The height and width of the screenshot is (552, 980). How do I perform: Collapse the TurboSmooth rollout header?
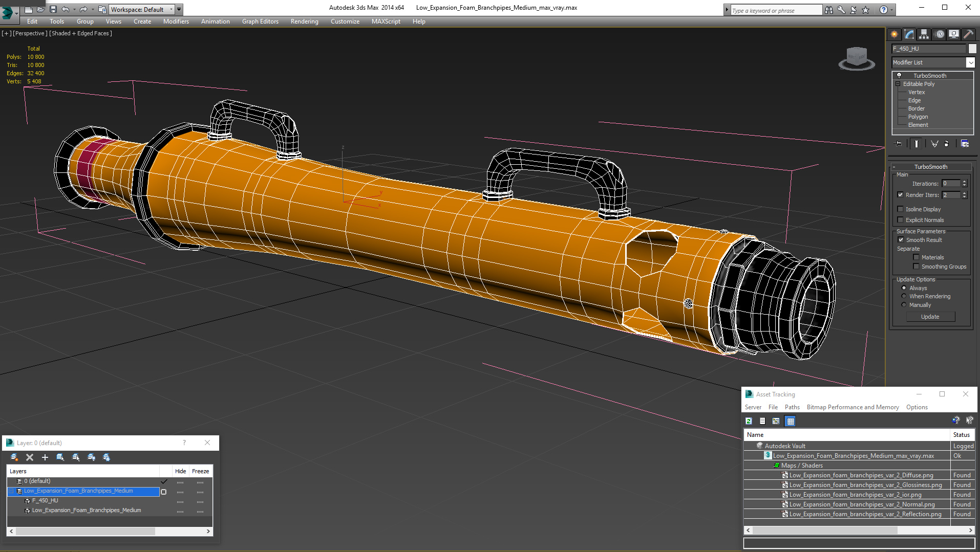(931, 167)
